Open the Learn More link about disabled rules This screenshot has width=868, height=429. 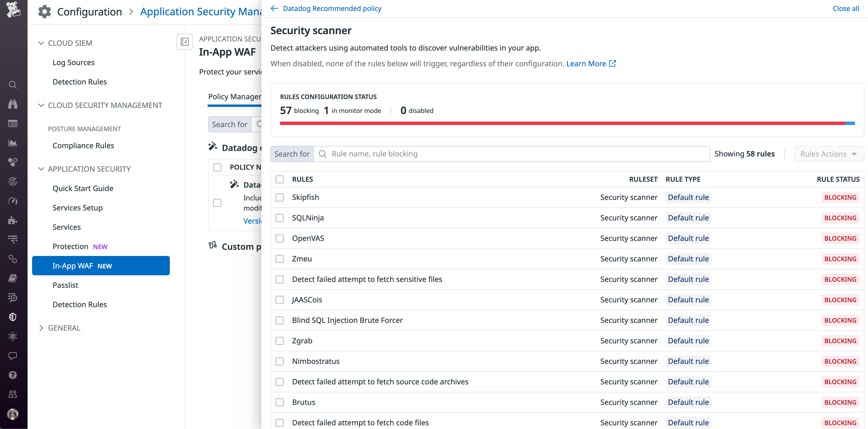(586, 63)
